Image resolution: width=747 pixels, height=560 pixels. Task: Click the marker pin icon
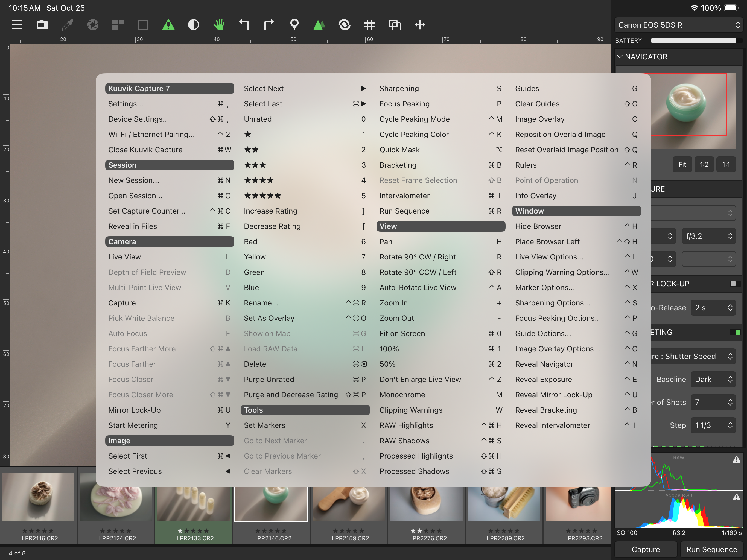[x=294, y=25]
